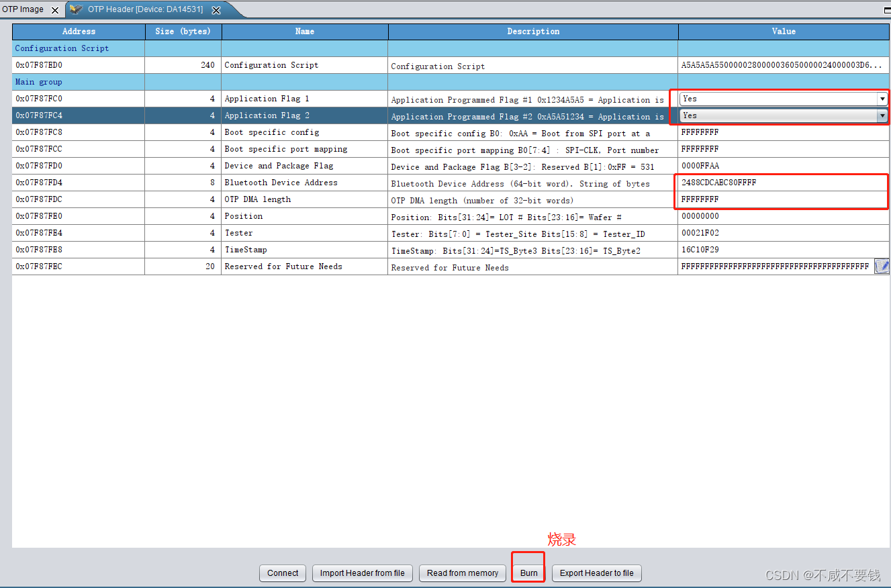Click the Name column header
This screenshot has height=588, width=891.
tap(305, 32)
